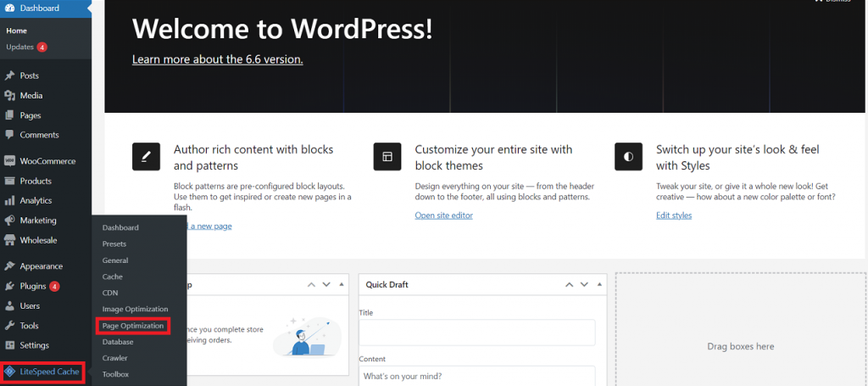Viewport: 868px width, 386px height.
Task: Click the Media library icon
Action: [9, 95]
